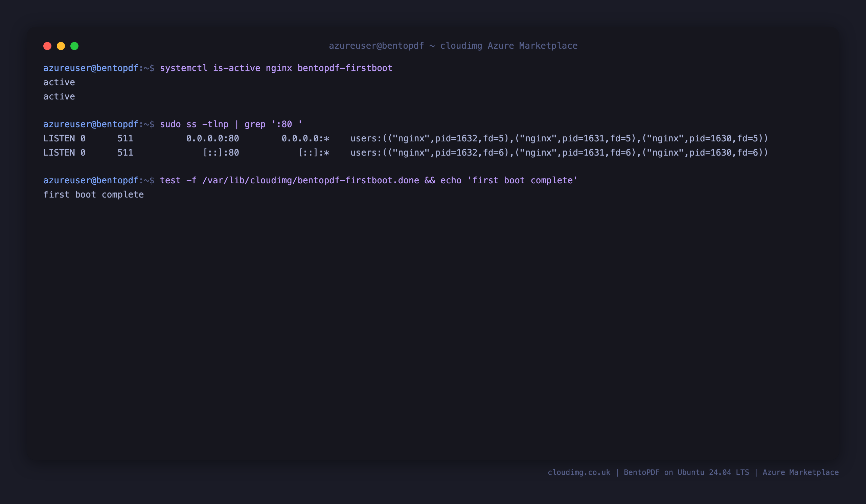The width and height of the screenshot is (866, 504).
Task: Click the users list containing 'fd=6'
Action: 559,153
